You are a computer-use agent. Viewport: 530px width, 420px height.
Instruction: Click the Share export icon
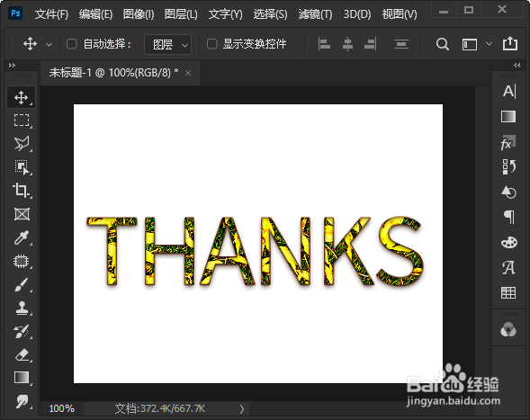[x=510, y=44]
